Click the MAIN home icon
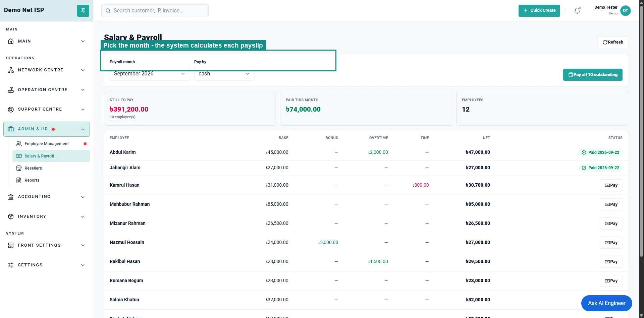 pyautogui.click(x=11, y=41)
